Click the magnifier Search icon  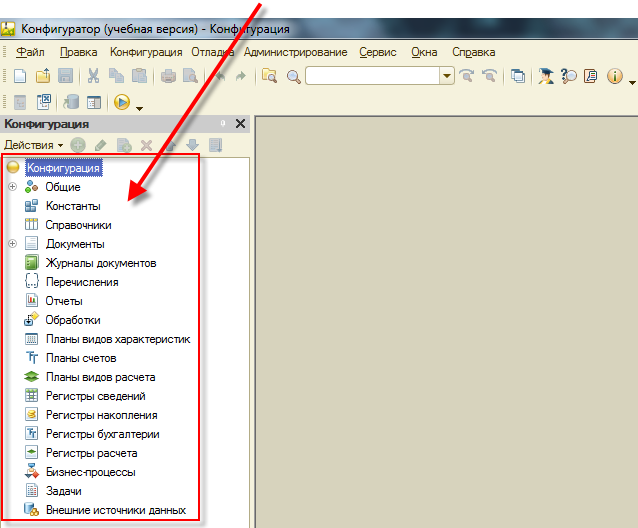tap(293, 76)
